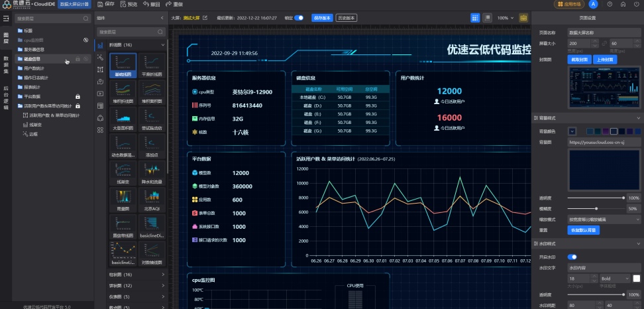Click link icon between width and height
Screen dimensions: 644x309
pos(604,44)
